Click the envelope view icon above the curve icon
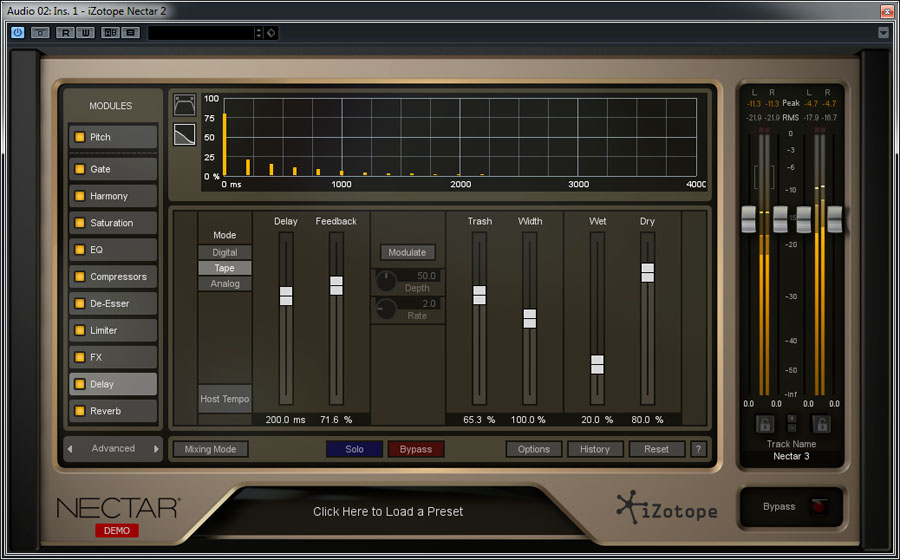 (x=184, y=106)
